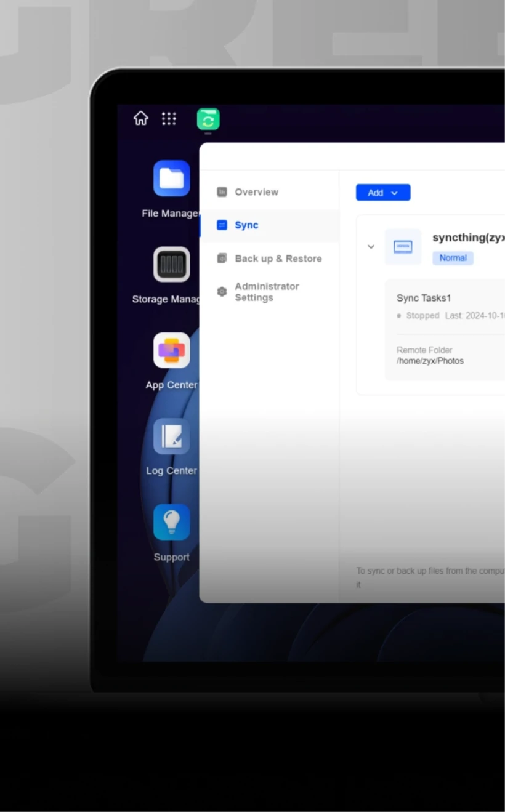Click the Administrator Settings gear icon
Image resolution: width=505 pixels, height=812 pixels.
222,292
